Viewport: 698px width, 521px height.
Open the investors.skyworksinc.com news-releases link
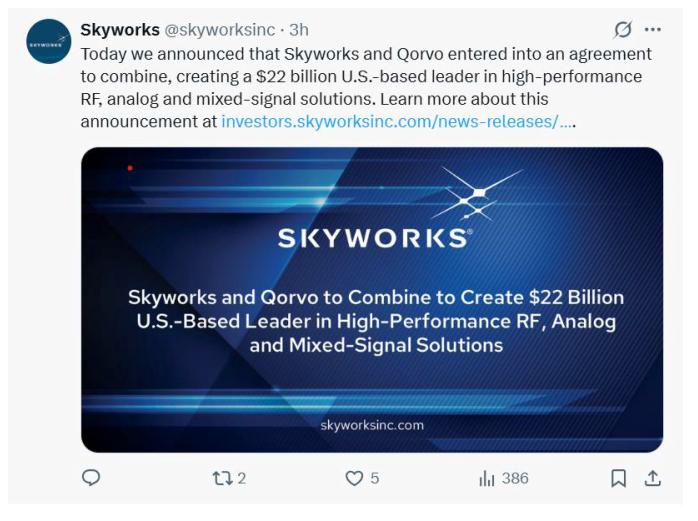tap(398, 121)
